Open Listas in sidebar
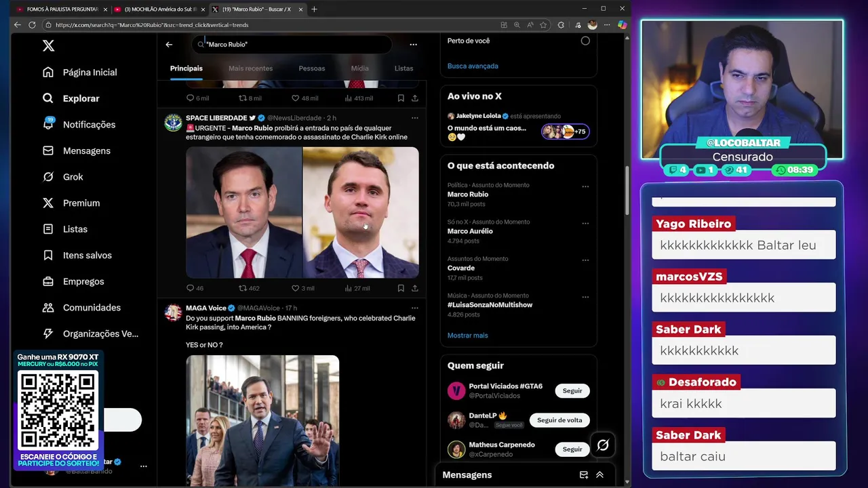 click(x=65, y=229)
